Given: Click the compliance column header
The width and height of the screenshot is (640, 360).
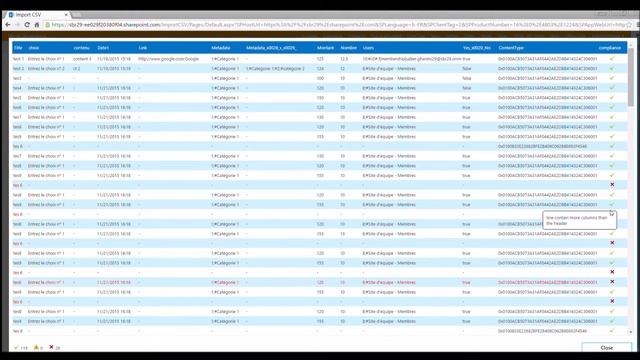Looking at the screenshot, I should [610, 48].
